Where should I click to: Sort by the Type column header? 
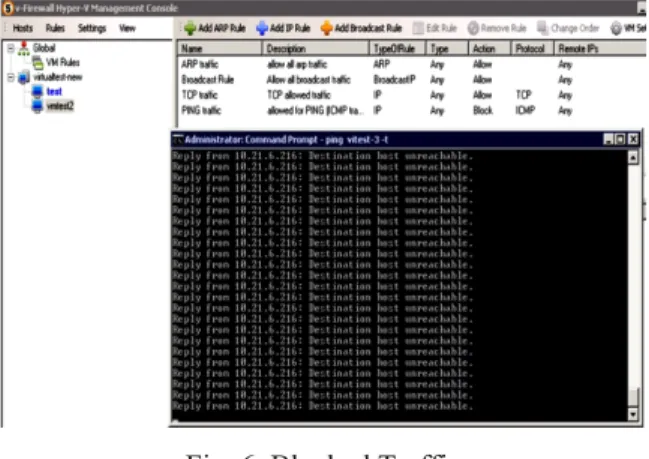point(447,48)
